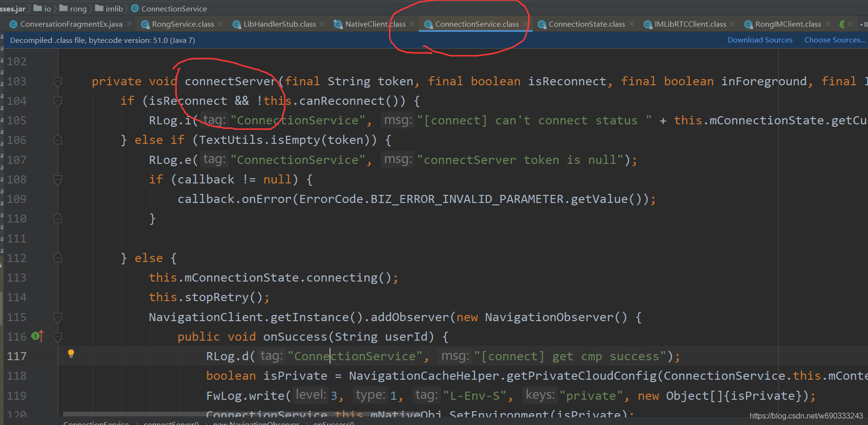Click the class icon on LibHandlerStub.class tab
Image resolution: width=868 pixels, height=425 pixels.
[237, 24]
